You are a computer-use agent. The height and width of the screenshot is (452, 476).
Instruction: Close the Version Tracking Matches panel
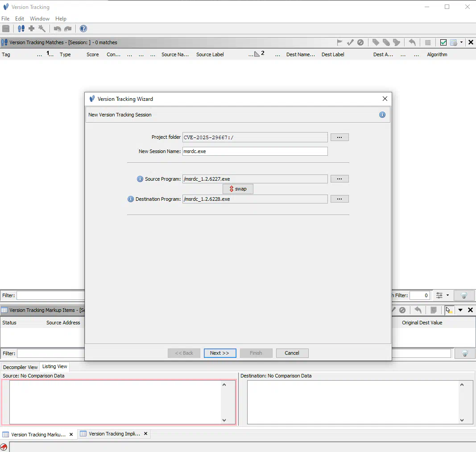coord(471,42)
